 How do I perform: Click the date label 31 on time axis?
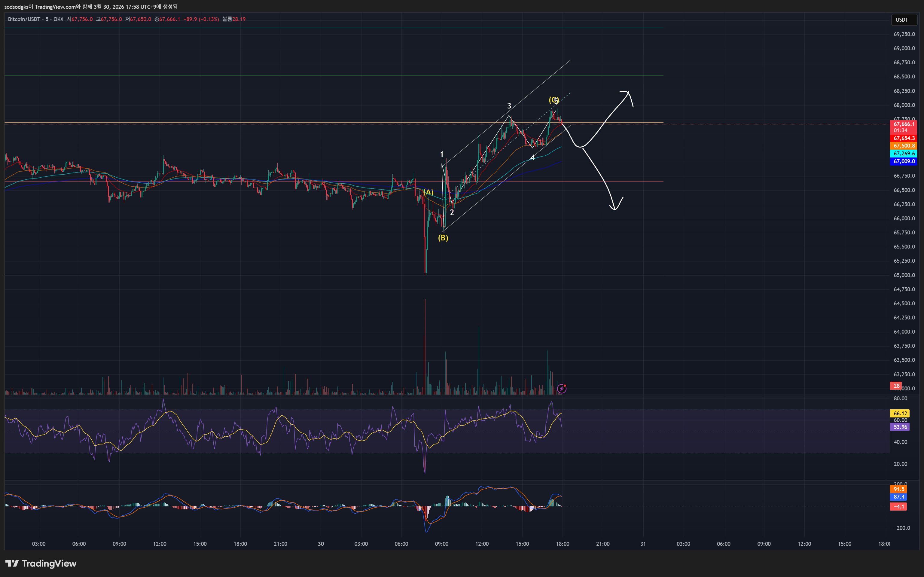pos(643,544)
